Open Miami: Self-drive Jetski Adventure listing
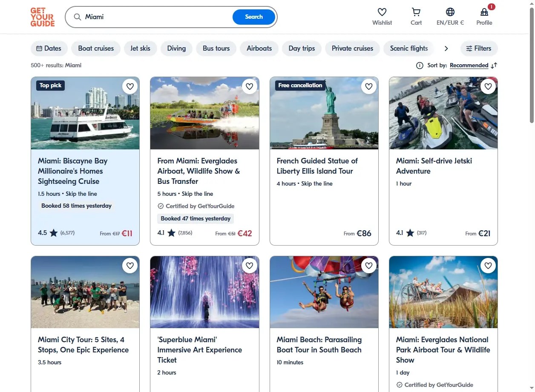The width and height of the screenshot is (535, 392). (x=434, y=166)
